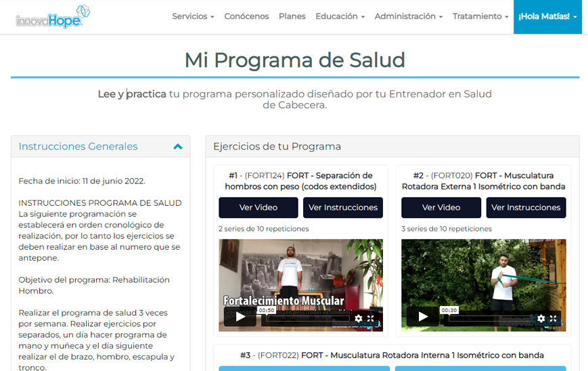Enter fullscreen on the second exercise video
The height and width of the screenshot is (371, 588).
coord(553,318)
